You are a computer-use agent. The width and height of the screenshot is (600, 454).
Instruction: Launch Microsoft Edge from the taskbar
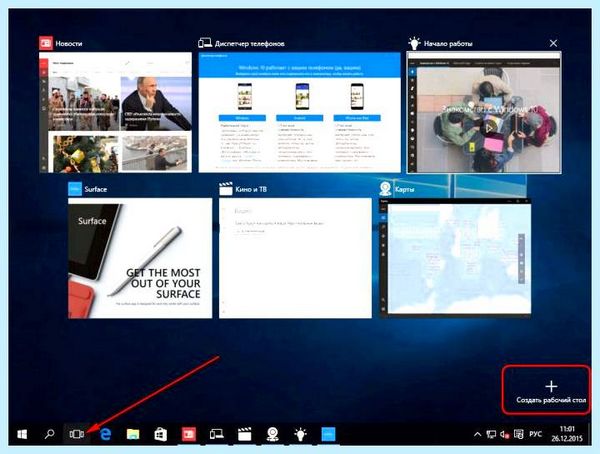105,434
